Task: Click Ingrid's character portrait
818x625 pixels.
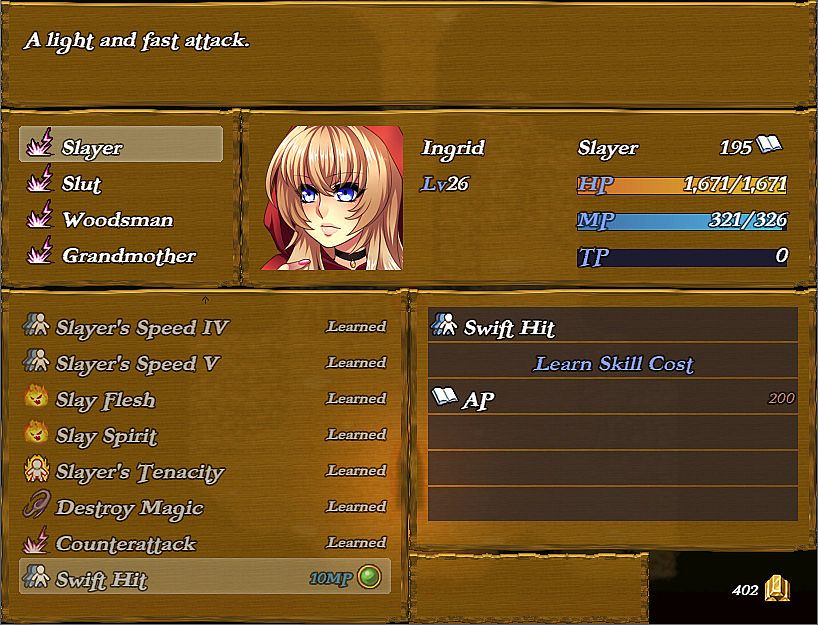Action: coord(332,198)
